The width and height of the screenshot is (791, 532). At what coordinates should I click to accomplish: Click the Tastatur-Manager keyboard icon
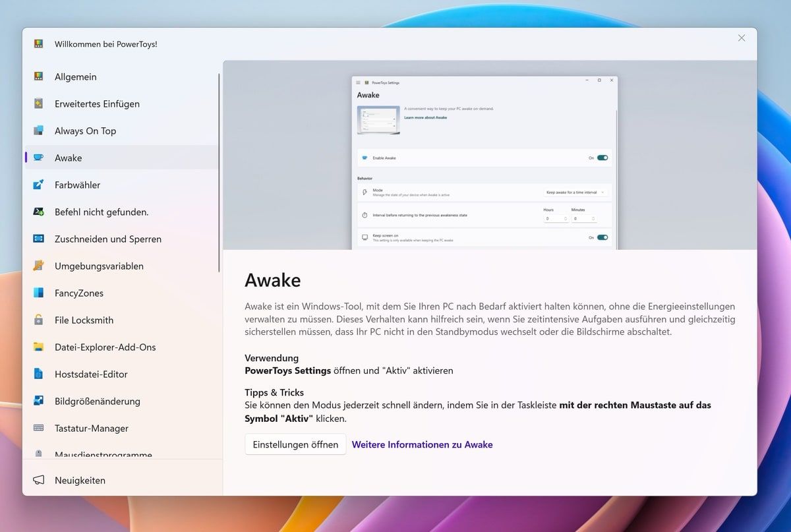click(39, 428)
